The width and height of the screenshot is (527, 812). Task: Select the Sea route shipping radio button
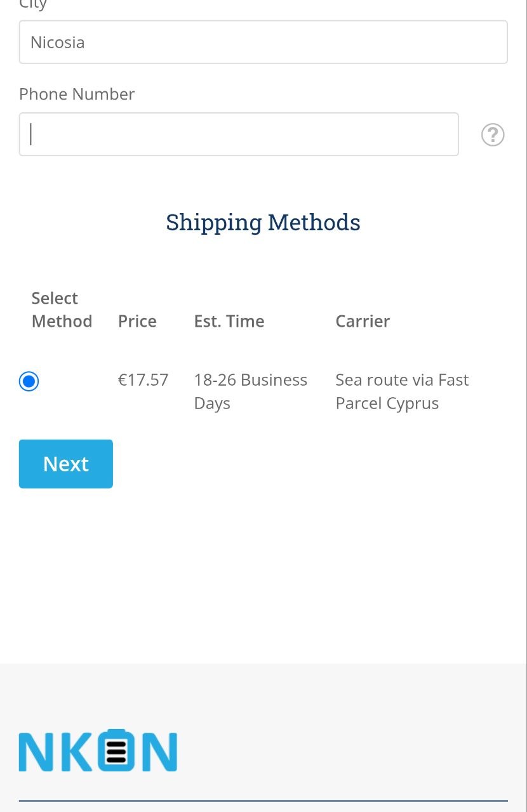(x=29, y=381)
